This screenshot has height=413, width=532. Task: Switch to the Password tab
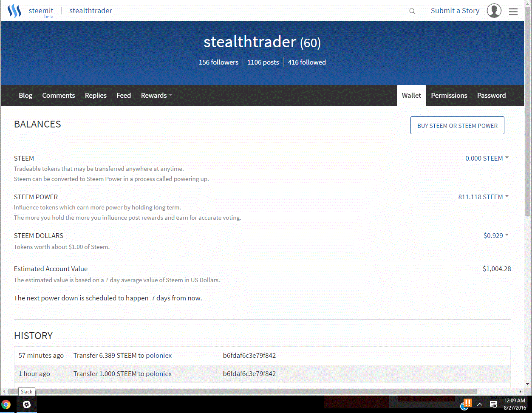491,96
